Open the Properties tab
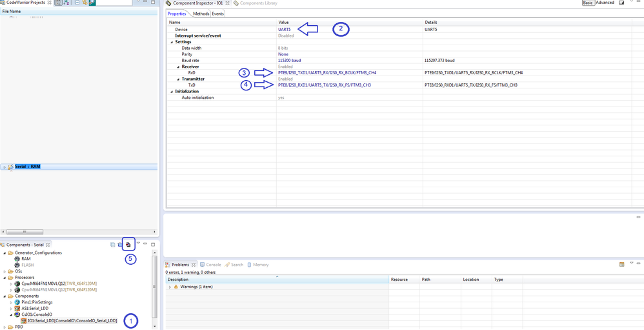 pos(177,14)
